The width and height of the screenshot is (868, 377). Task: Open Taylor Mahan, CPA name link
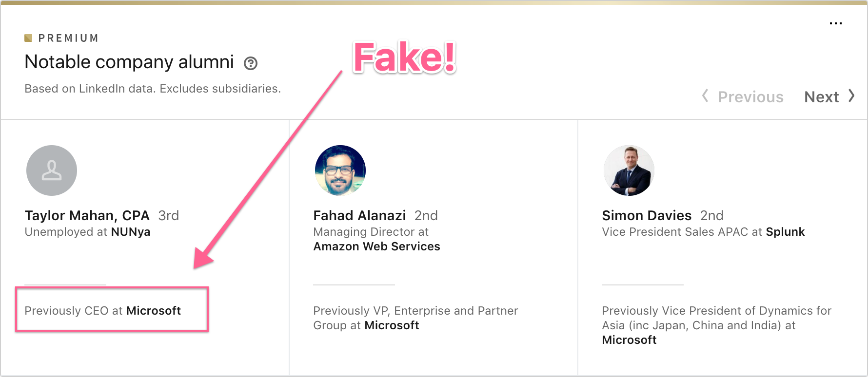(87, 215)
